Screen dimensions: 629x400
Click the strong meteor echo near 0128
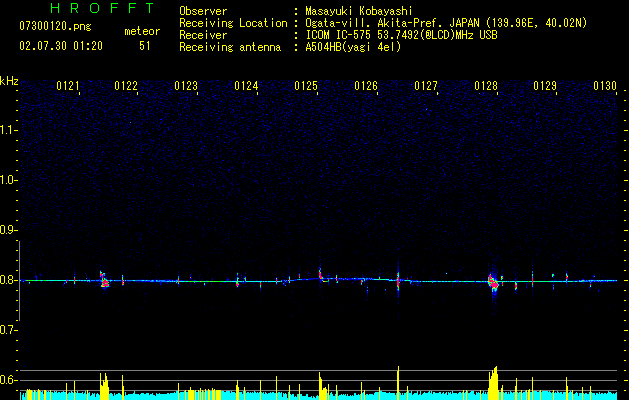[493, 282]
